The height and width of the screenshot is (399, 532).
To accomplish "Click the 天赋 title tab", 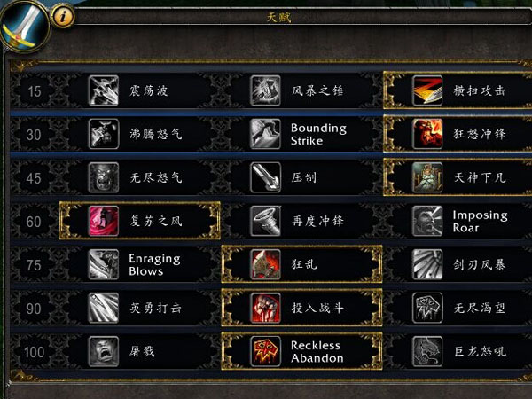I will 279,17.
